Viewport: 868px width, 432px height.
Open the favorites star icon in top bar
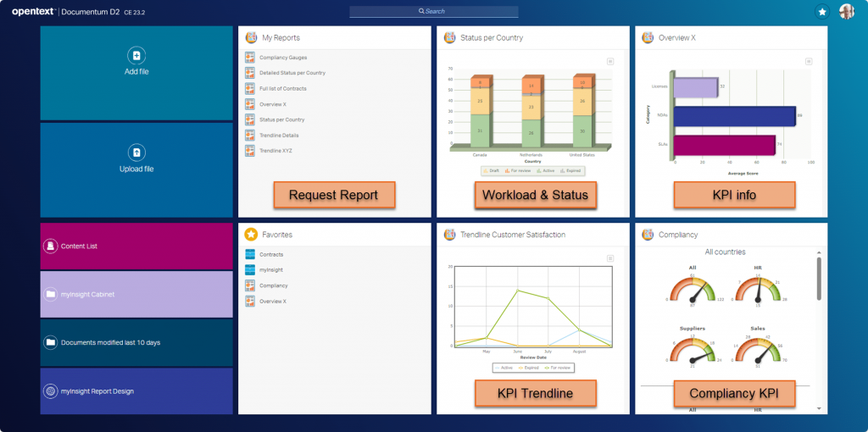point(822,11)
